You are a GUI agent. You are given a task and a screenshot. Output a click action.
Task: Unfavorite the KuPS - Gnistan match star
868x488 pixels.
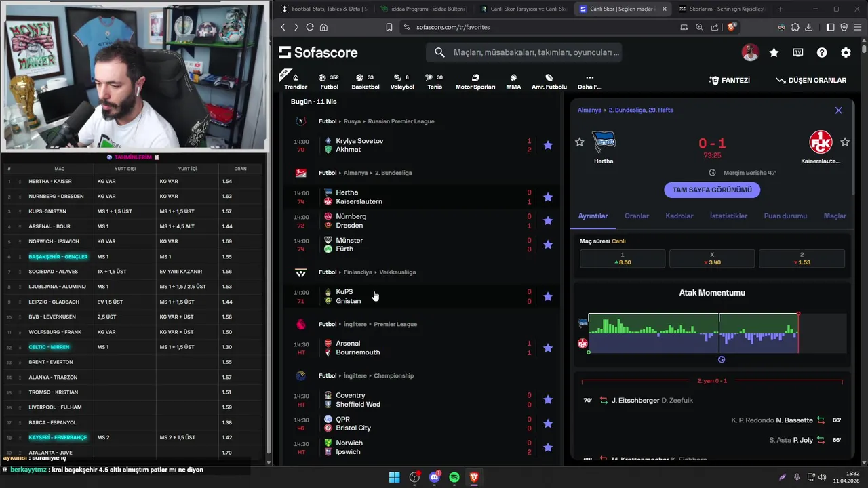[x=548, y=296]
